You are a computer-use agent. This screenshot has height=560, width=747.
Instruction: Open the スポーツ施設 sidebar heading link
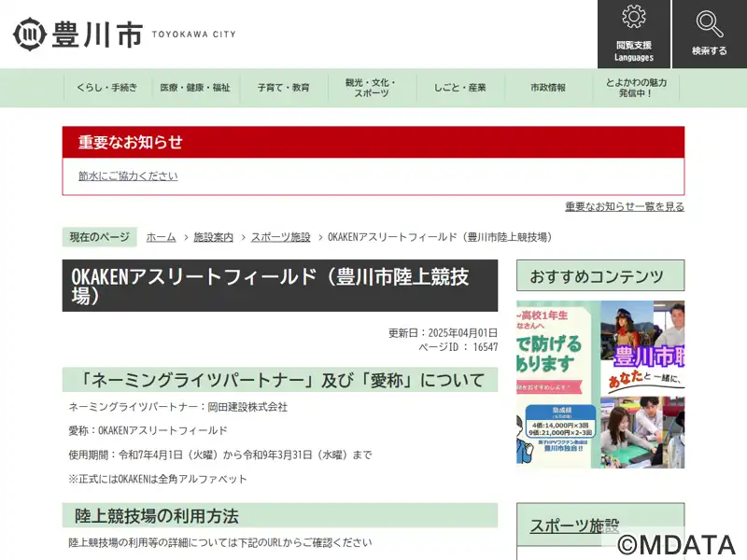tap(574, 525)
